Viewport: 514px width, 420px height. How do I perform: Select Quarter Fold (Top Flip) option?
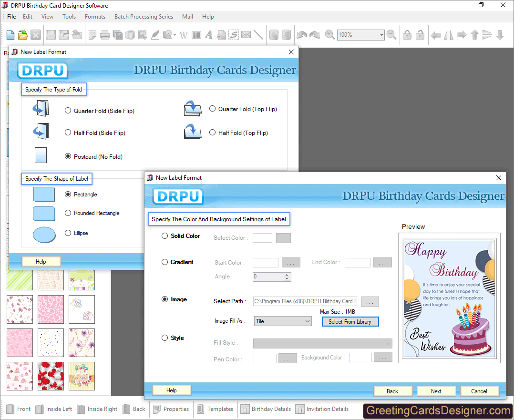(213, 109)
